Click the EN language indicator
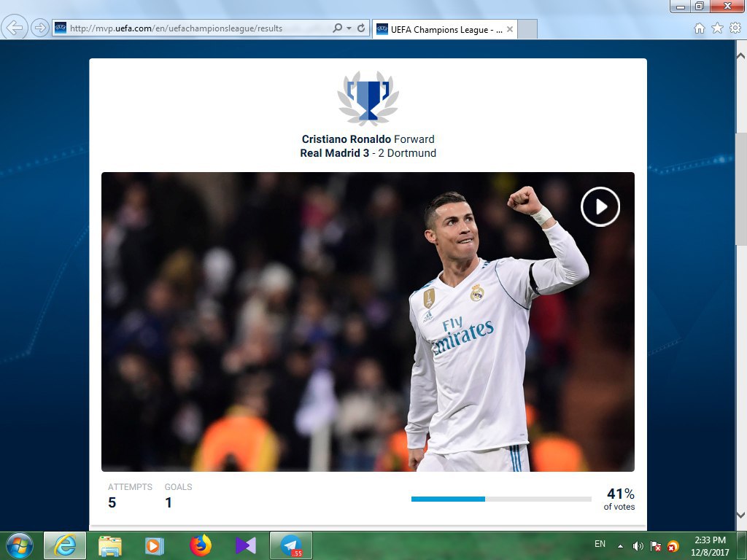The image size is (747, 560). 600,544
